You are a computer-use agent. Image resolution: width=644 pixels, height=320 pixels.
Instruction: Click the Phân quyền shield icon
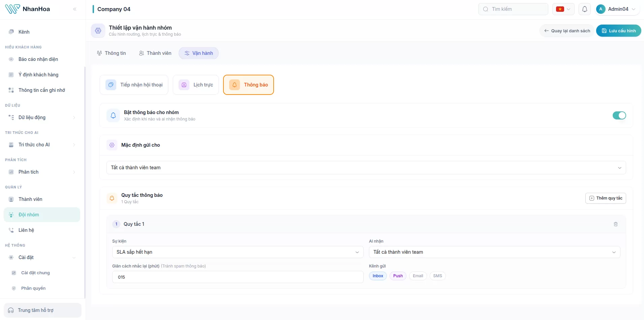(x=14, y=288)
